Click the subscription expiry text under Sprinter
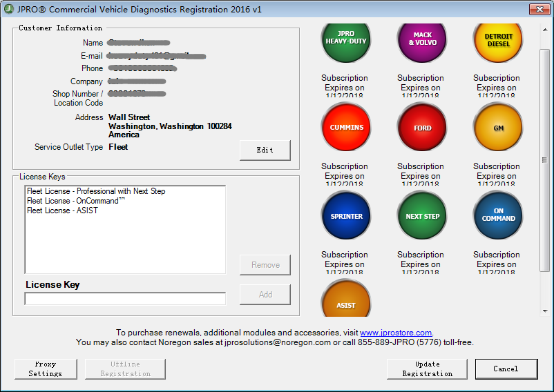Image resolution: width=554 pixels, height=392 pixels. pos(345,263)
